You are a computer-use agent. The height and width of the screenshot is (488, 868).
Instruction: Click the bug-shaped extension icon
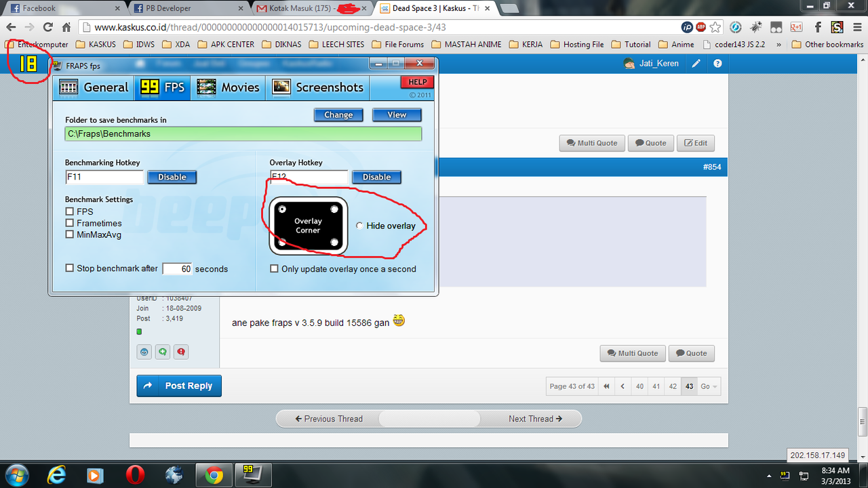click(x=757, y=28)
